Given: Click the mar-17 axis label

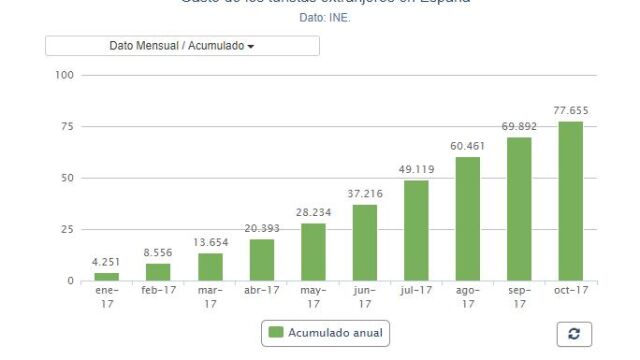Looking at the screenshot, I should [210, 297].
